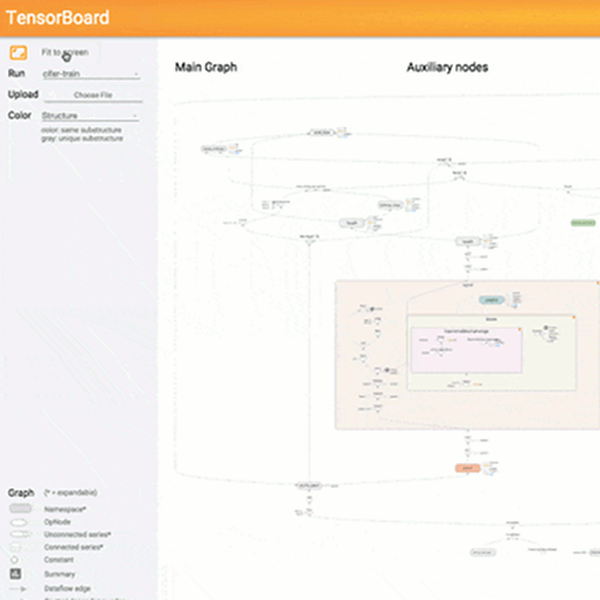
Task: Select the green node in Auxiliary nodes
Action: [582, 222]
